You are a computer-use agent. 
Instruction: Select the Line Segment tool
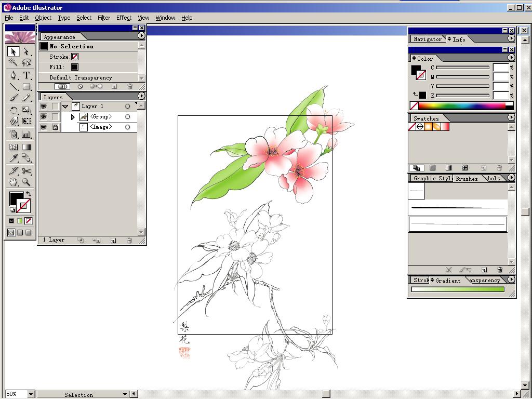(13, 87)
